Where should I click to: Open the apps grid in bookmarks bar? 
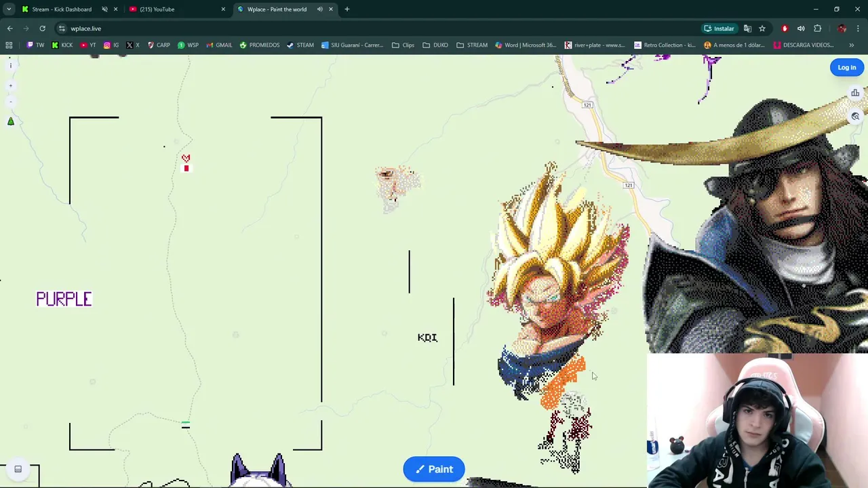click(x=9, y=45)
